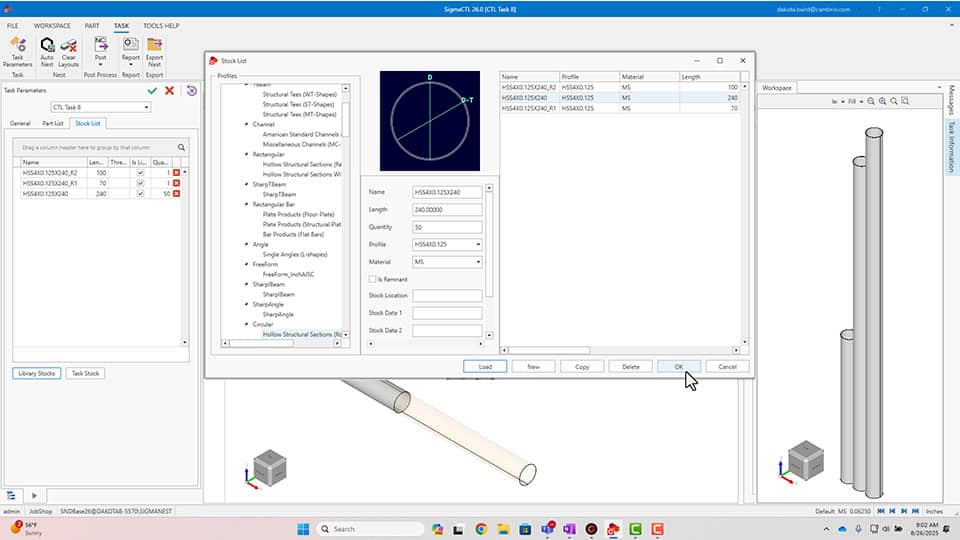The width and height of the screenshot is (960, 540).
Task: Accept task parameters with green checkmark
Action: [x=152, y=91]
